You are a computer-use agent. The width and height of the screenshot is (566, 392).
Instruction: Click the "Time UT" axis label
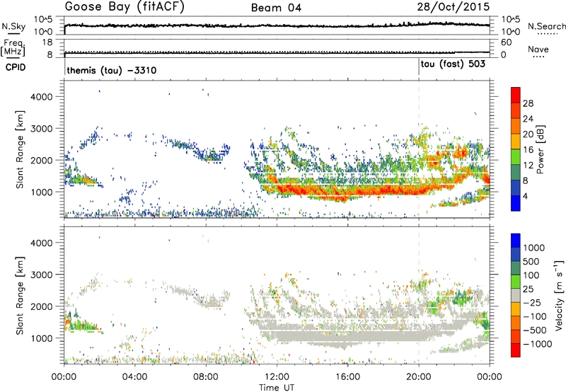pyautogui.click(x=277, y=387)
